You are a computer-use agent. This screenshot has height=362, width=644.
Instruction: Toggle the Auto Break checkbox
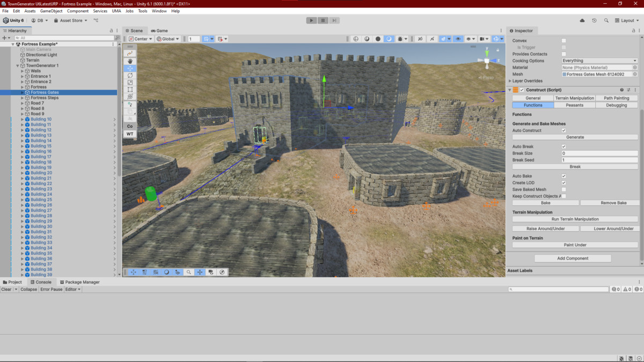click(x=563, y=146)
